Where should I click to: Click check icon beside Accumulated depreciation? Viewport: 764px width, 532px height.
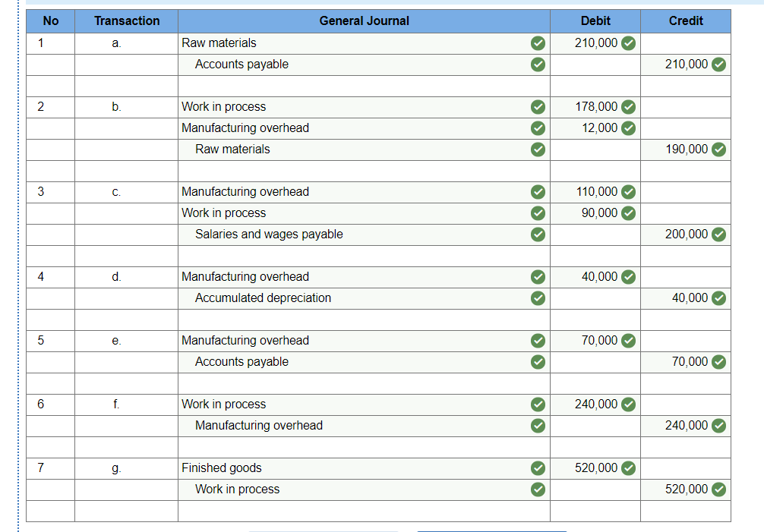[538, 298]
